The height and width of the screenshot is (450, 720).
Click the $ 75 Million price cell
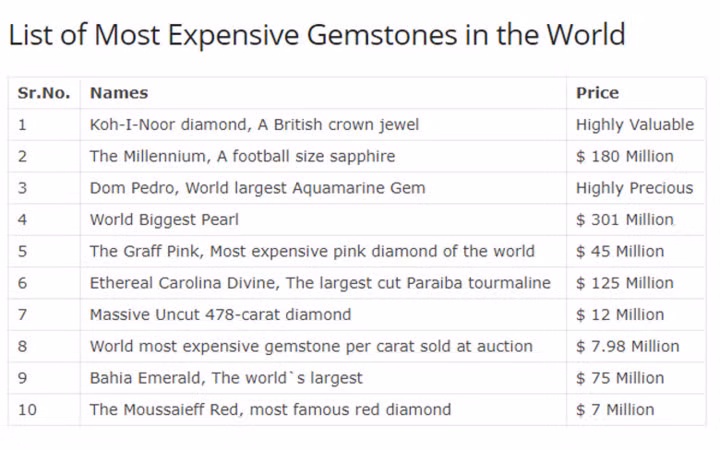620,378
